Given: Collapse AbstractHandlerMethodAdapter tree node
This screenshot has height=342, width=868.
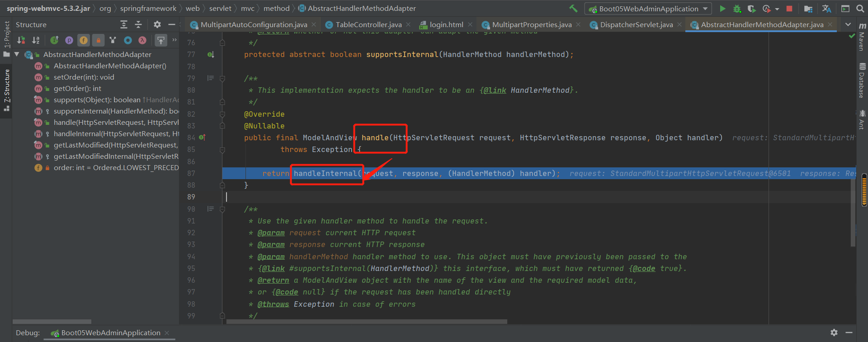Looking at the screenshot, I should pos(17,54).
